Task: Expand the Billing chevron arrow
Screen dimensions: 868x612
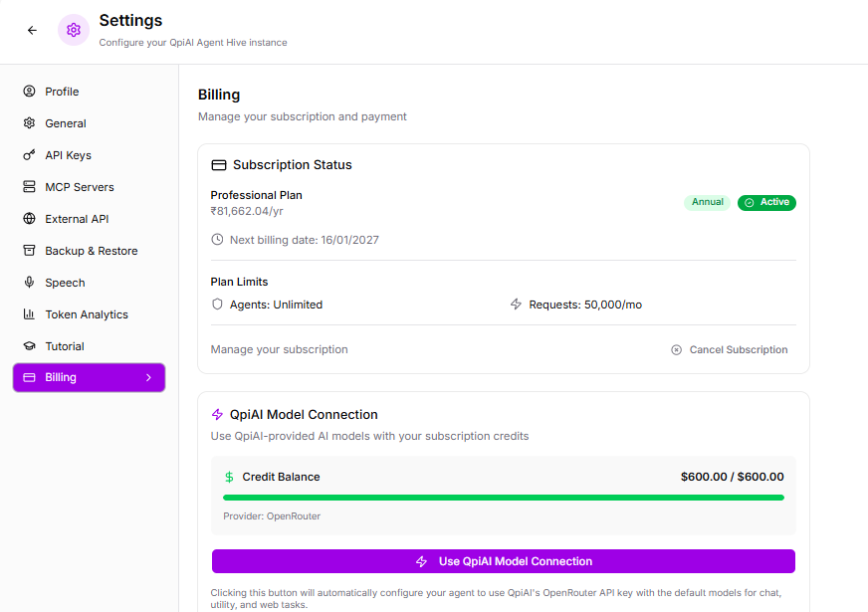Action: [148, 378]
